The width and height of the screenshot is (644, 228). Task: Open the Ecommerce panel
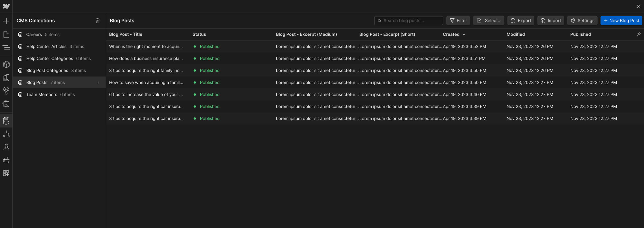6,160
